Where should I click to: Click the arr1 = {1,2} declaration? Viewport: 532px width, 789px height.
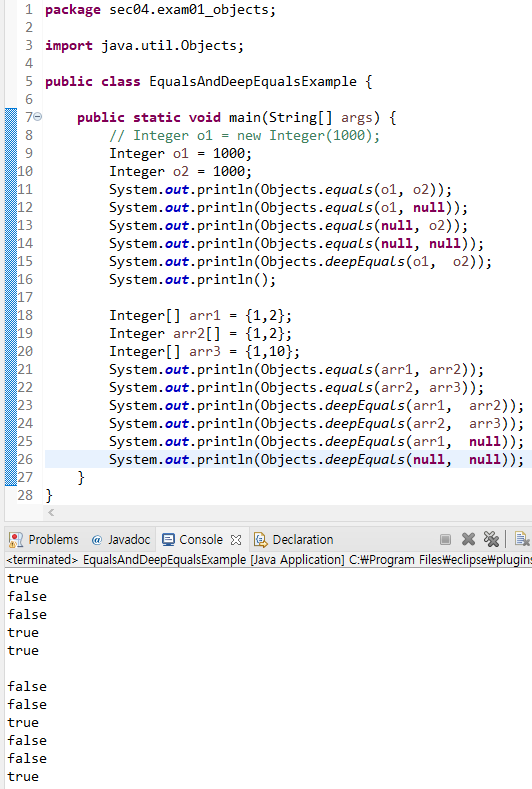(200, 316)
